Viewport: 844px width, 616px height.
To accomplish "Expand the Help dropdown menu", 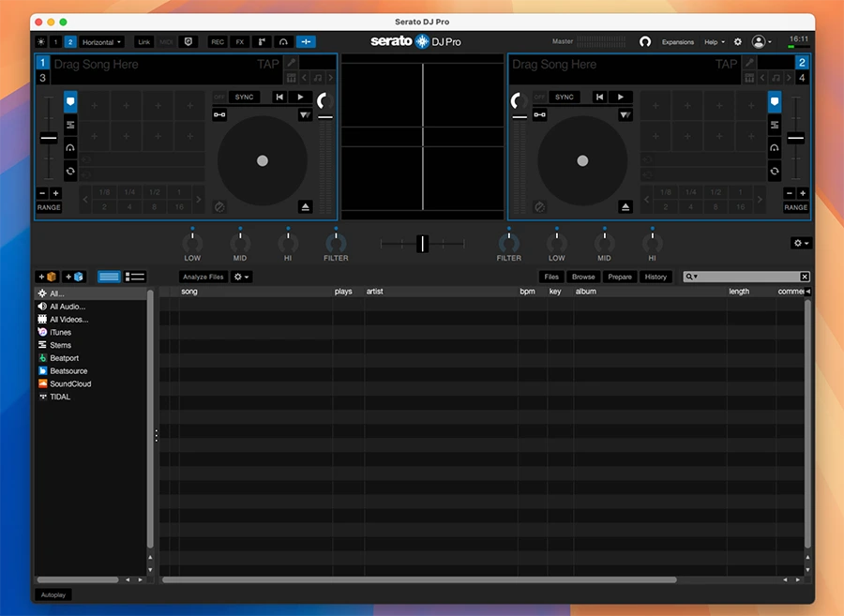I will coord(714,42).
